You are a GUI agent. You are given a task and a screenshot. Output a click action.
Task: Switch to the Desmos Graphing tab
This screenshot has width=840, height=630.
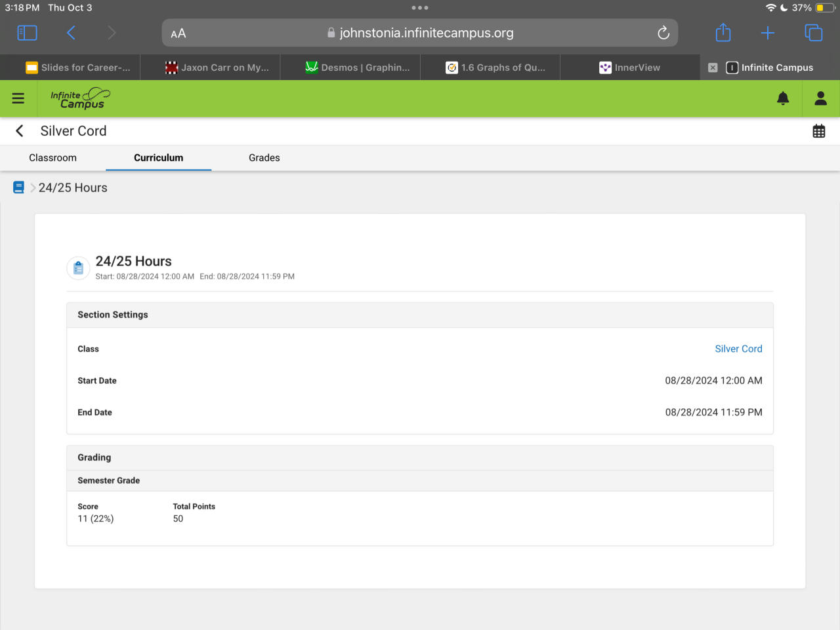350,68
